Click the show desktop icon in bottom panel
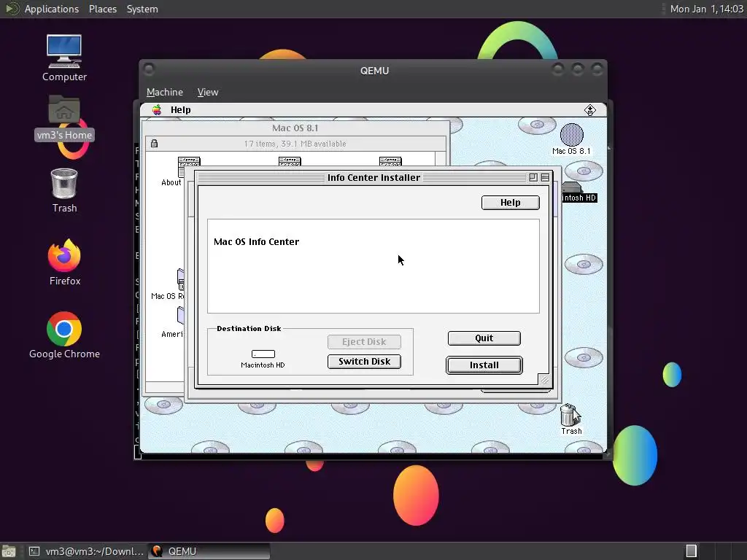This screenshot has width=747, height=560. click(x=9, y=551)
